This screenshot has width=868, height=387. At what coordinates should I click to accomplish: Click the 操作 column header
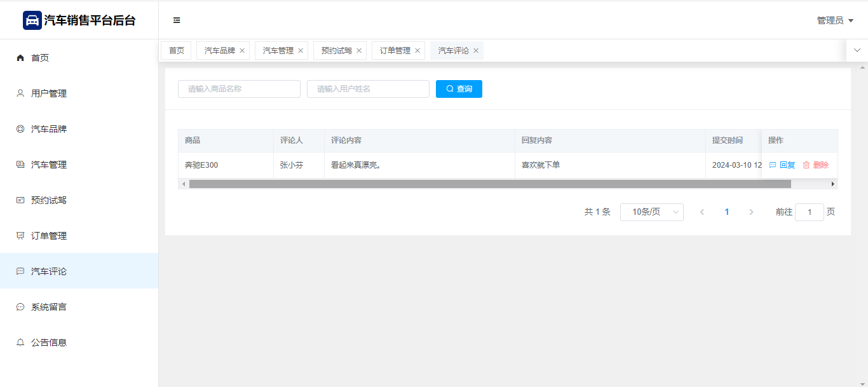tap(799, 140)
